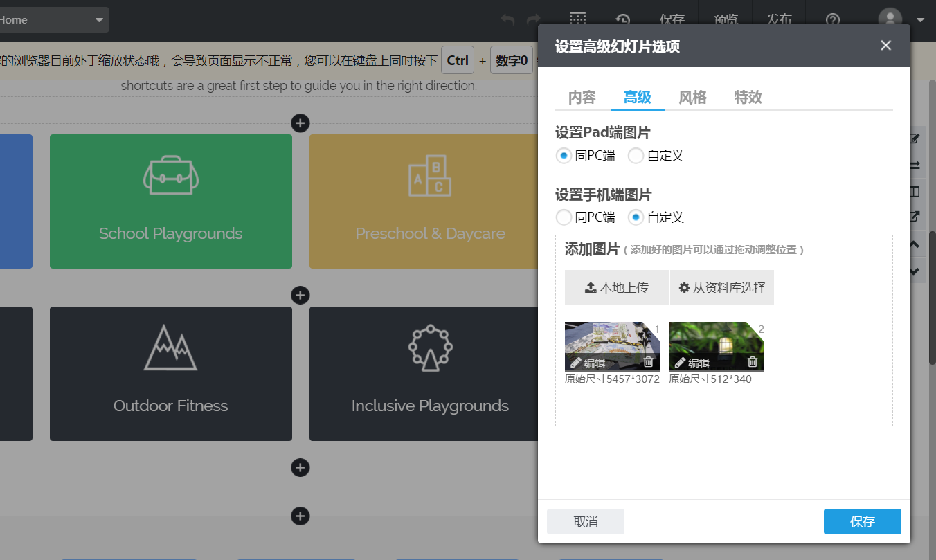Select 同PC端 under 设置Pad端图片
The height and width of the screenshot is (560, 936).
pos(564,156)
